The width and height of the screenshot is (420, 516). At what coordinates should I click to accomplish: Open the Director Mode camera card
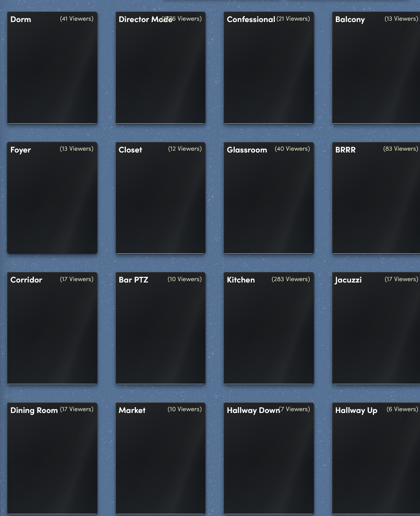point(160,68)
